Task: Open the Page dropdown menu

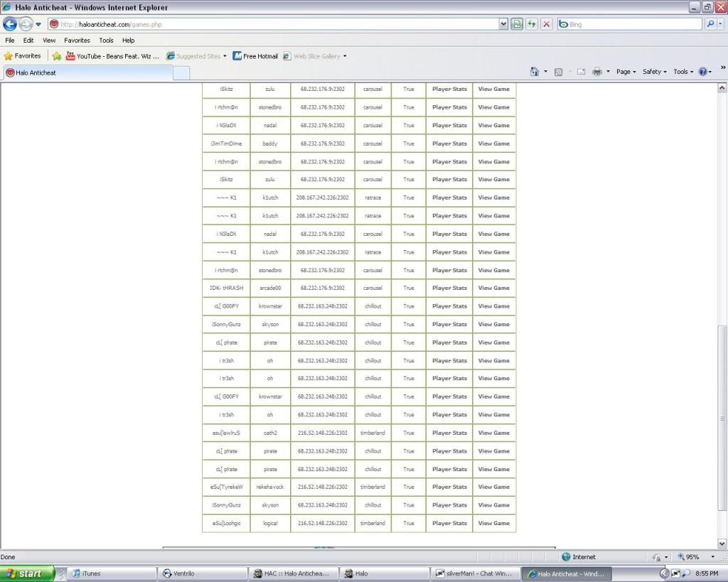Action: (x=626, y=72)
